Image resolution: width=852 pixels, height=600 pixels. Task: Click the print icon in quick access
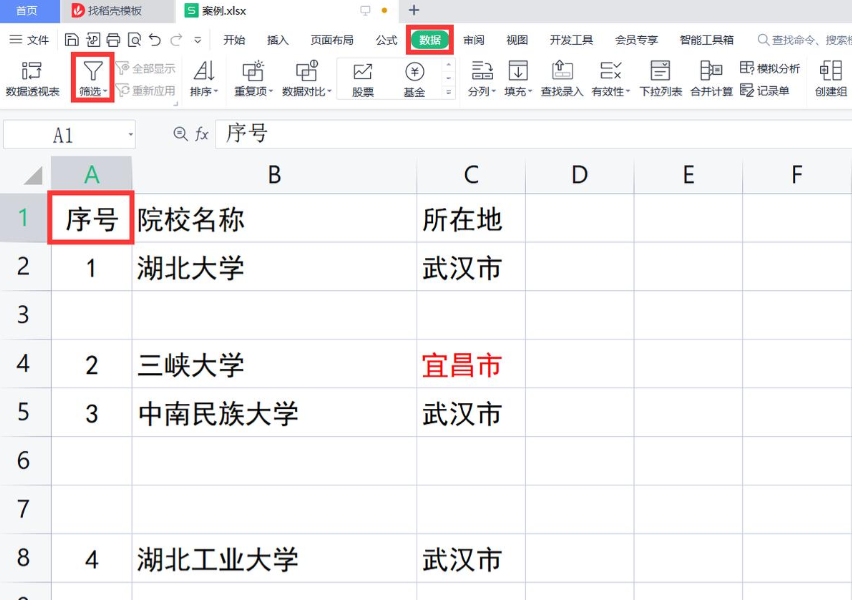(114, 40)
